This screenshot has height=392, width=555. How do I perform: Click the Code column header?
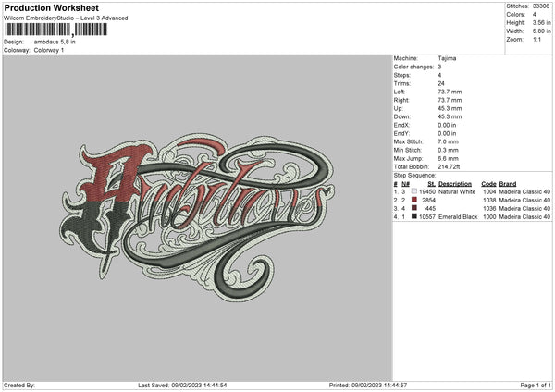point(488,183)
